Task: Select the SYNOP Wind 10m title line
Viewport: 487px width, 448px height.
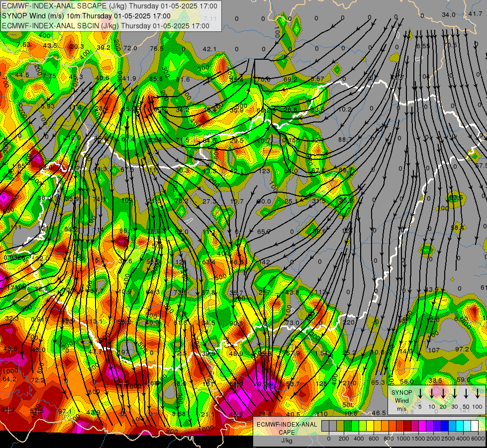Action: click(87, 16)
